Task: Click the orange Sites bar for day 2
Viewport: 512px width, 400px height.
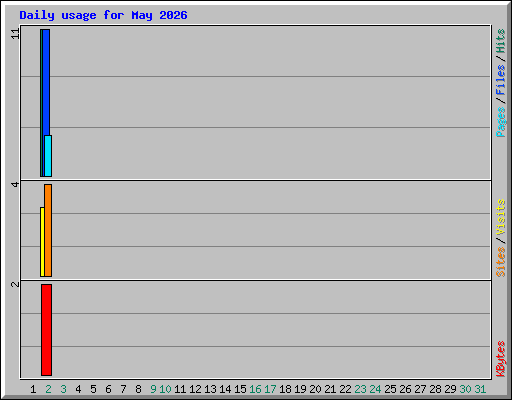Action: pyautogui.click(x=48, y=230)
